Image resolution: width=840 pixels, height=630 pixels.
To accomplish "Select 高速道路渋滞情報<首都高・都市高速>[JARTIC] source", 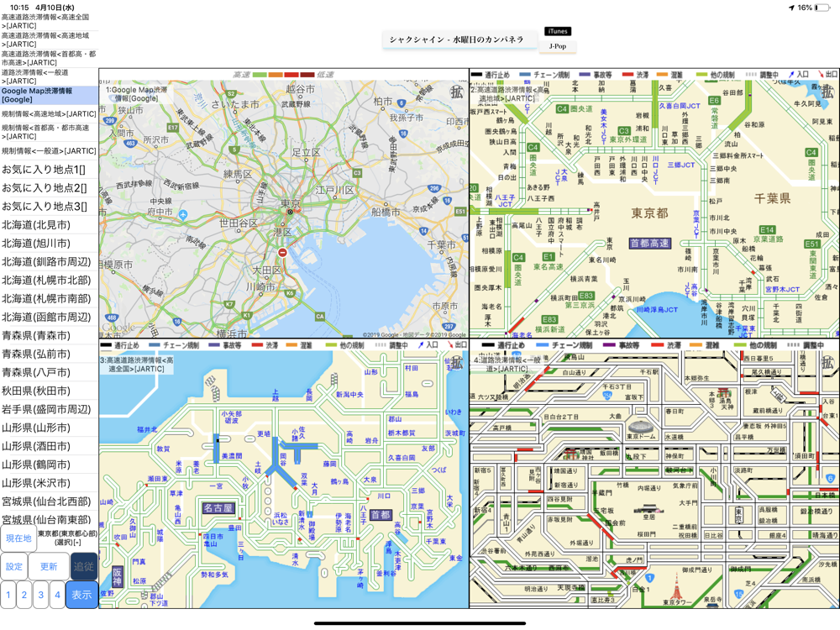I will (x=49, y=59).
